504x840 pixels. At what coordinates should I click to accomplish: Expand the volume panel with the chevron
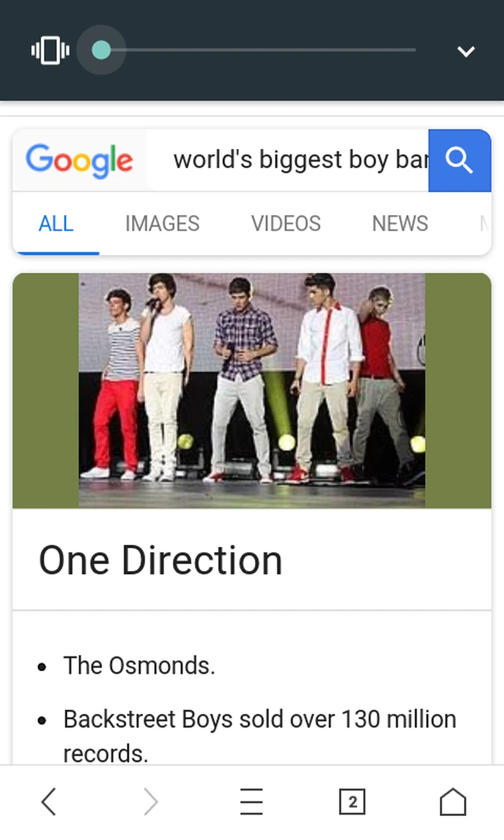point(465,51)
